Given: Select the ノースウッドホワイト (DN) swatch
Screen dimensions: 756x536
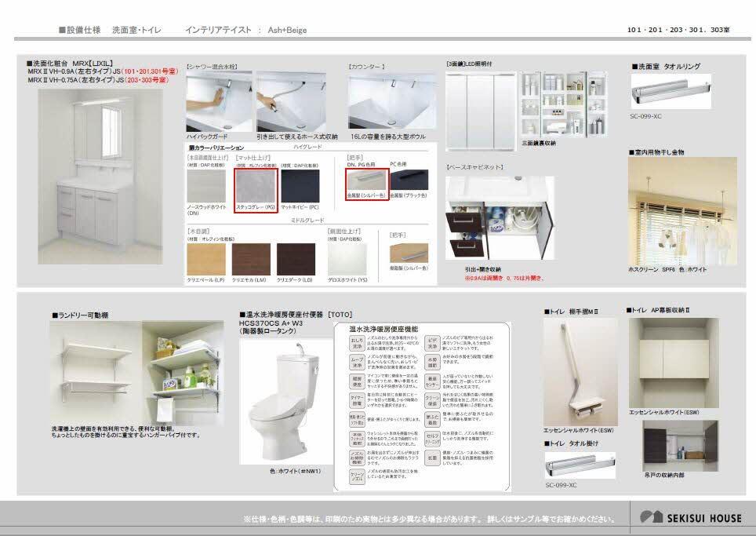Looking at the screenshot, I should coord(207,187).
